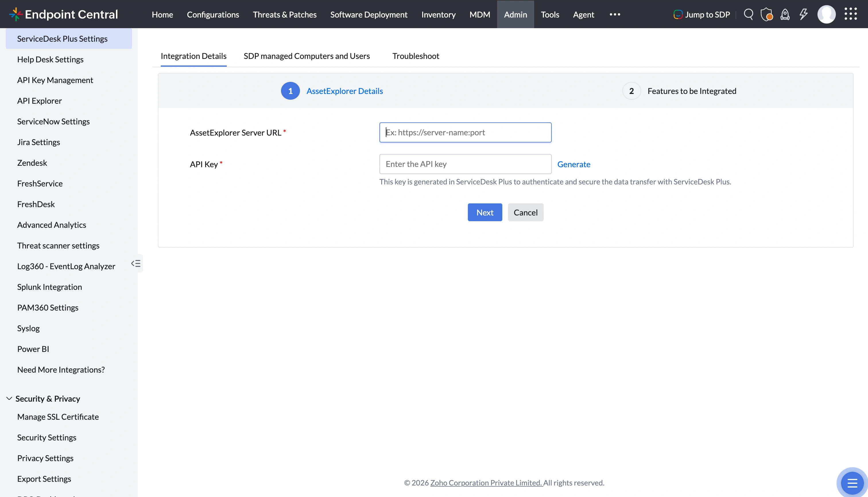
Task: Open Threats & Patches menu
Action: (x=284, y=14)
